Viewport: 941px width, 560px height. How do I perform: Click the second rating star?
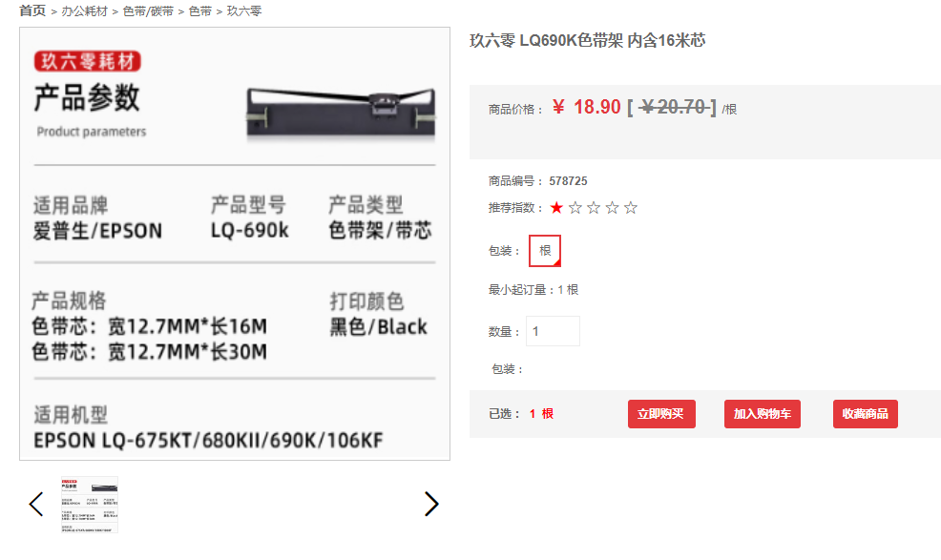575,208
